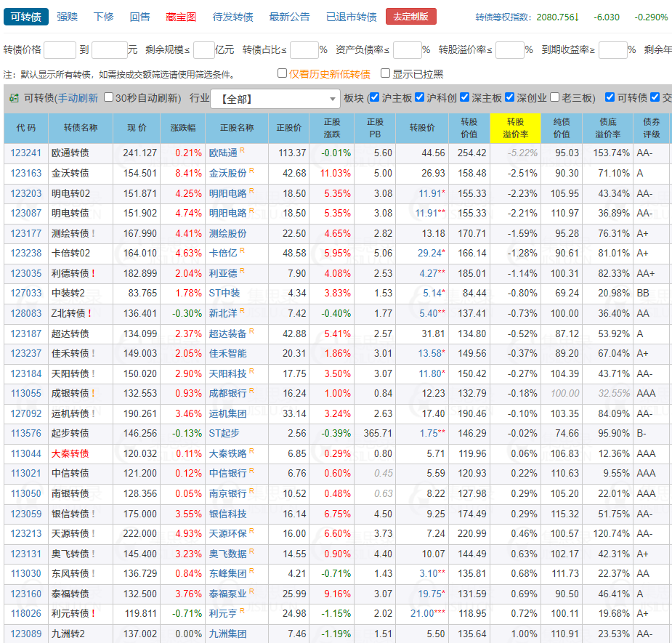This screenshot has height=643, width=672.
Task: Click the R icon beside 利元亨
Action: point(242,611)
